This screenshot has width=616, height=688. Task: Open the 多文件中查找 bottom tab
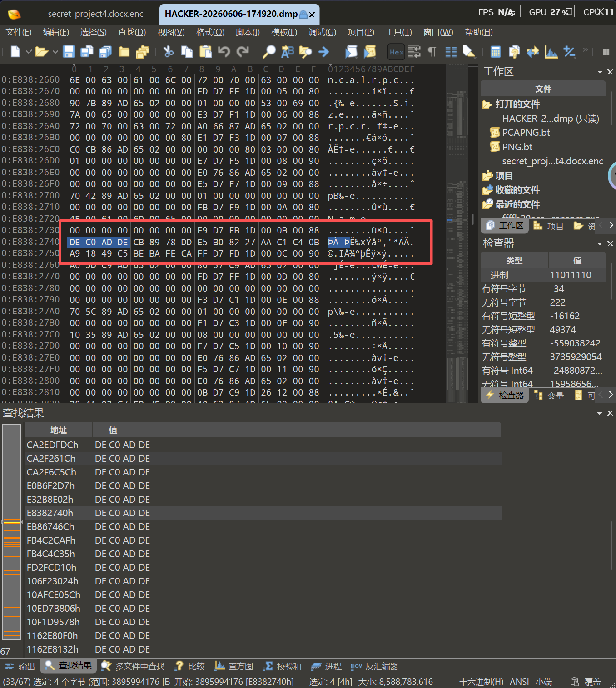(133, 666)
